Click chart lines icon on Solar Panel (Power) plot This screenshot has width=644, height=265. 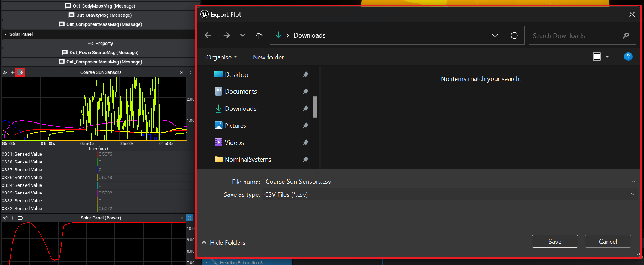tap(5, 218)
